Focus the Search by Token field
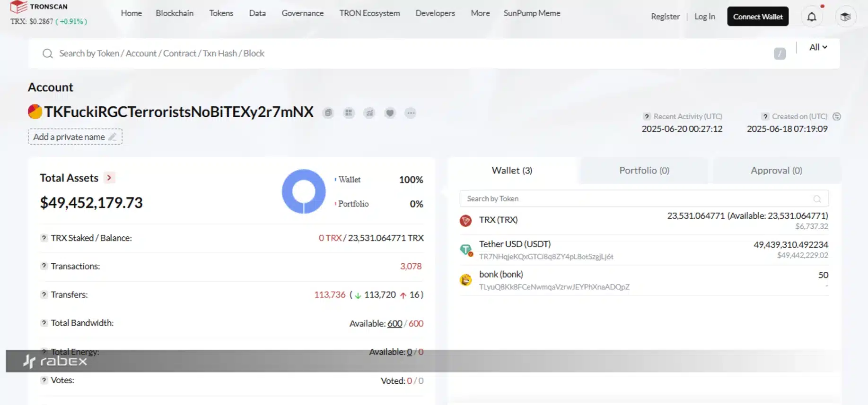Image resolution: width=868 pixels, height=405 pixels. click(x=644, y=199)
